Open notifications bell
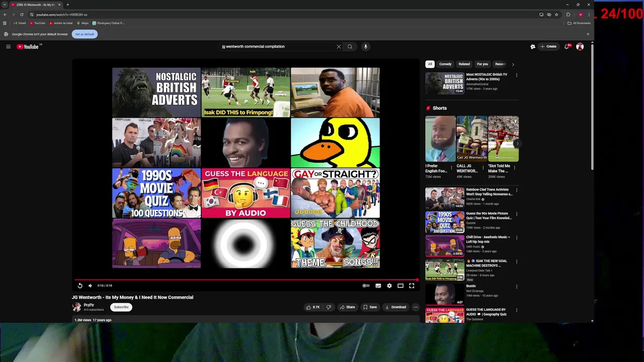Viewport: 644px width, 362px height. [x=567, y=47]
